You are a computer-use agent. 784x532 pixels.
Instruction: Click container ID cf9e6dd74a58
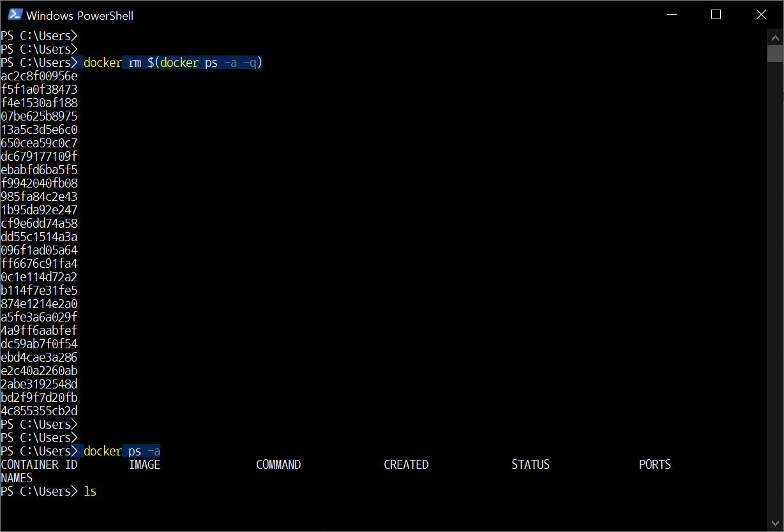[40, 223]
